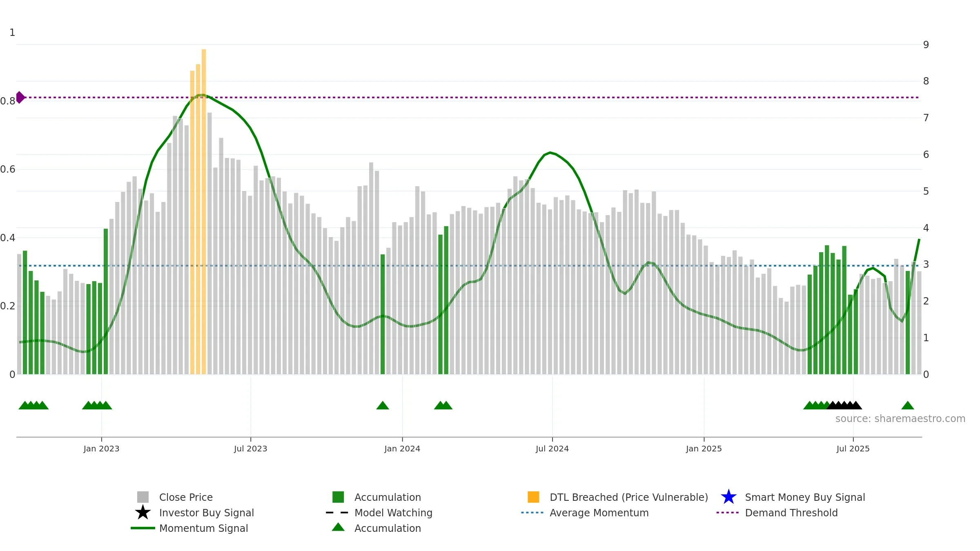Toggle DTL Breached (Price Vulnerable) legend label

629,497
